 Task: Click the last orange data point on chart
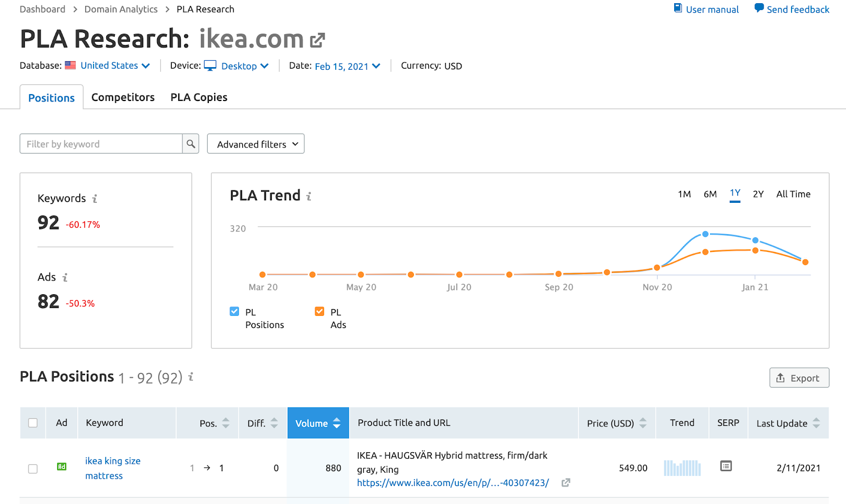[x=805, y=262]
